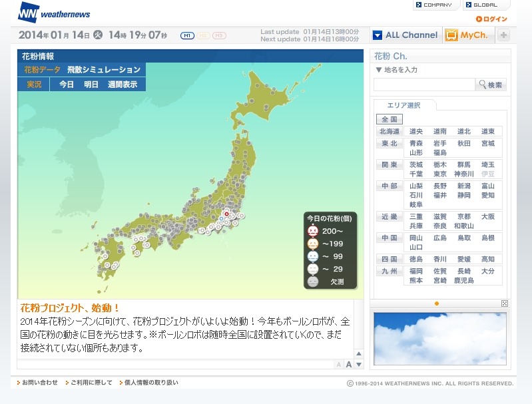
Task: Select the 近畿 region
Action: click(389, 216)
